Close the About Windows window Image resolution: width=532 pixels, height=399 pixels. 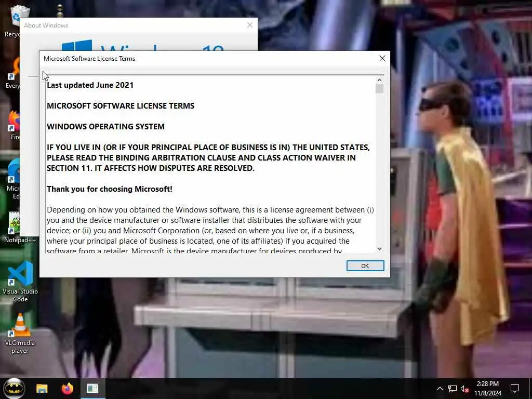click(250, 25)
